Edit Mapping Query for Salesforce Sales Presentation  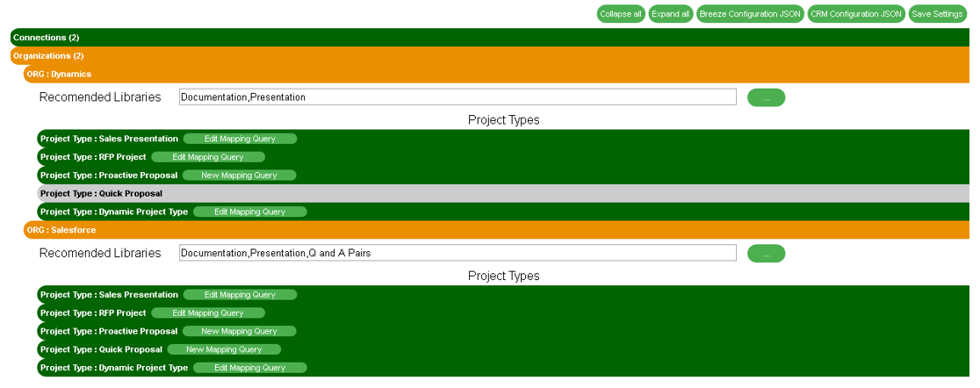click(240, 295)
